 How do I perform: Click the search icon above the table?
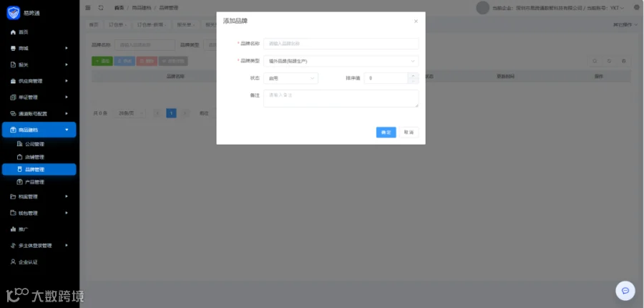[595, 62]
